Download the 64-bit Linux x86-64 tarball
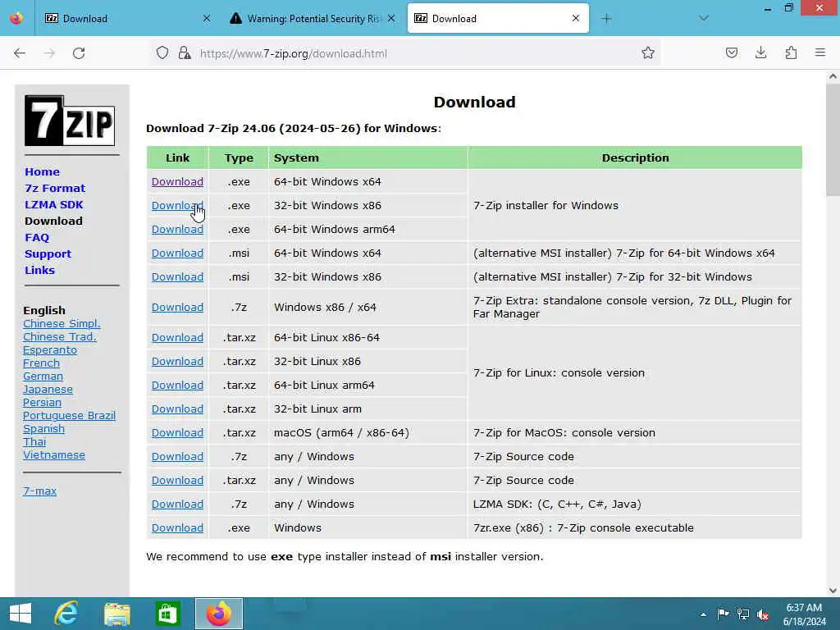The height and width of the screenshot is (630, 840). 177,337
